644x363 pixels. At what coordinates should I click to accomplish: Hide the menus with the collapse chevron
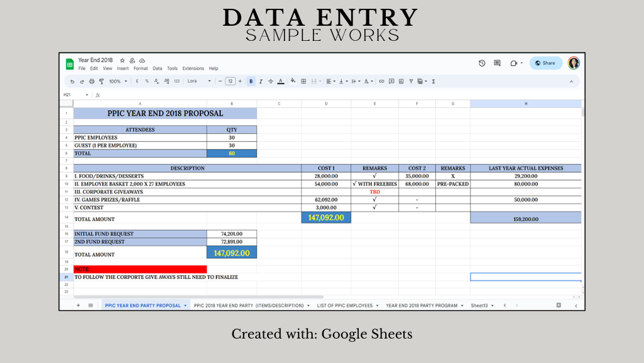point(571,81)
